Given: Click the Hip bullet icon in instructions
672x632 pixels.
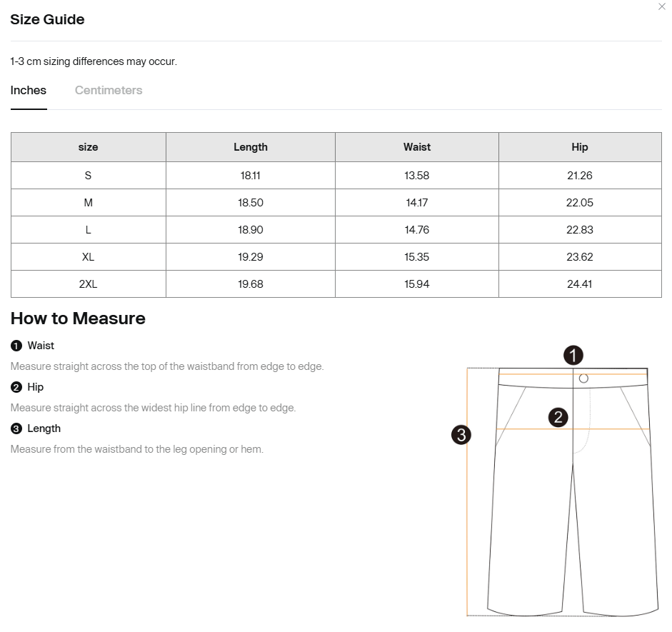Looking at the screenshot, I should coord(16,387).
